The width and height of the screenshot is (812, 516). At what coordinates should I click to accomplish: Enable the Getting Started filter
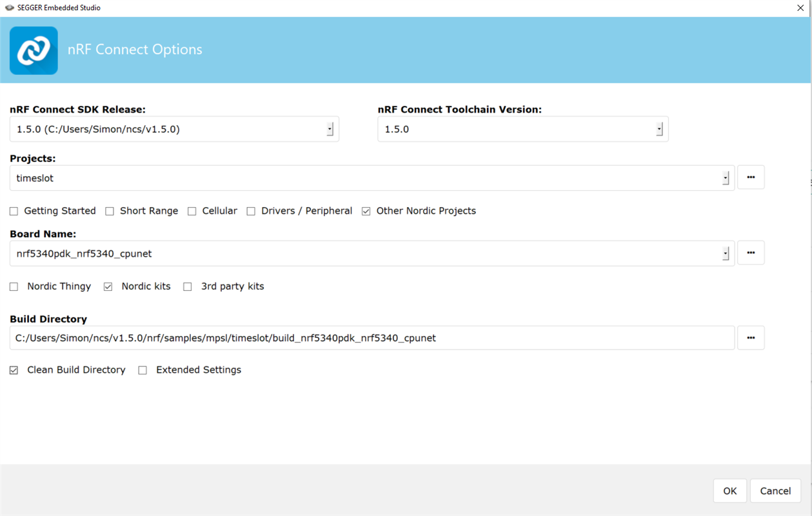13,210
